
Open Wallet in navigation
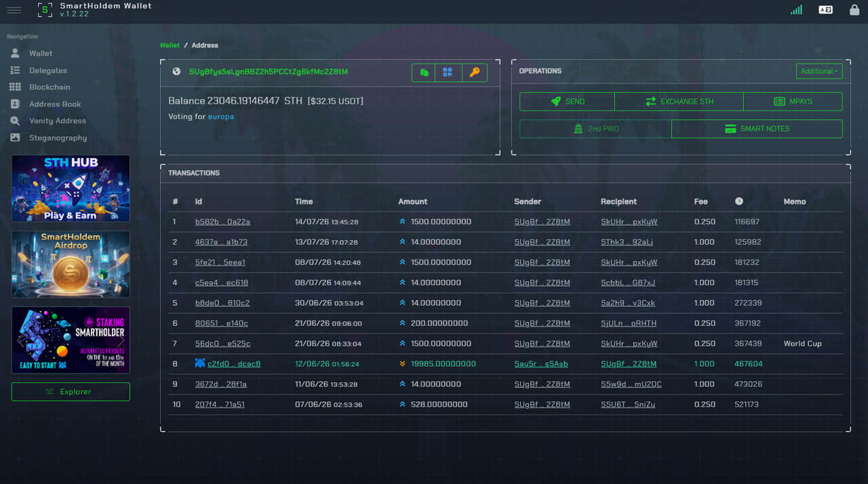click(41, 54)
